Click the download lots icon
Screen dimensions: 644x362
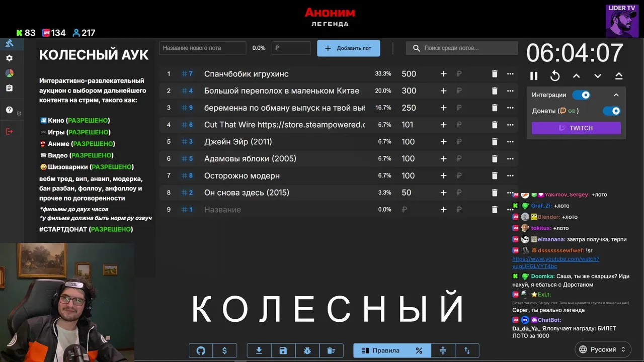pos(259,350)
